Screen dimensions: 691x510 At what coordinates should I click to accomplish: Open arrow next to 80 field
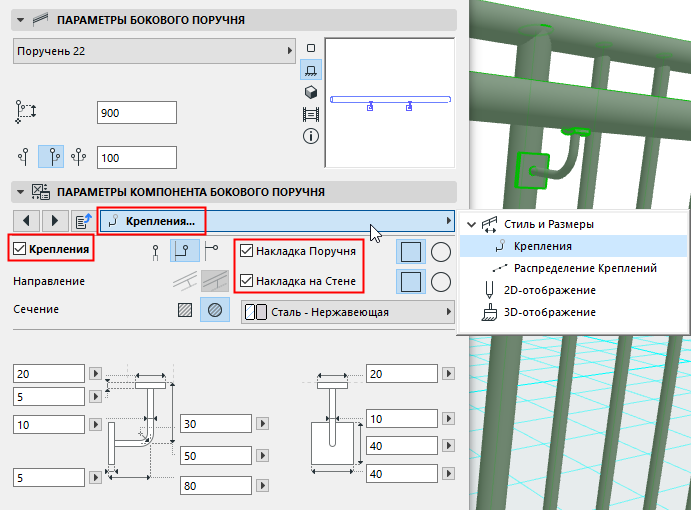click(x=263, y=485)
